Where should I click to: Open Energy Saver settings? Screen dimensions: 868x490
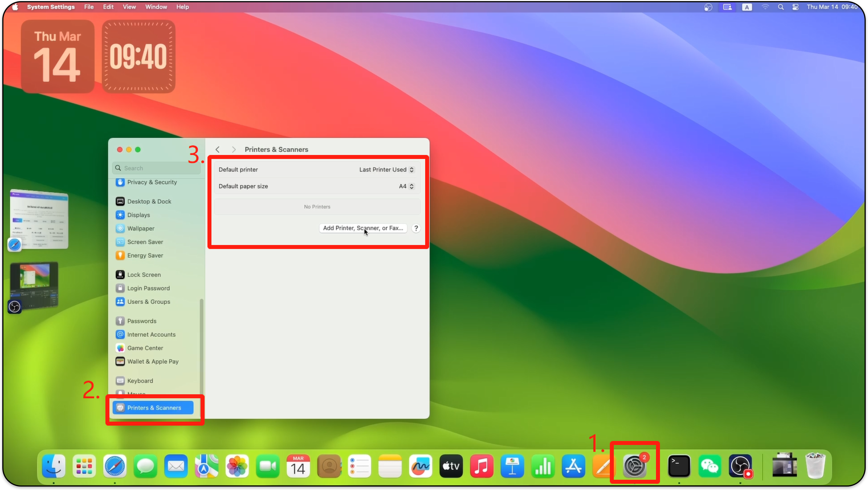pyautogui.click(x=145, y=255)
